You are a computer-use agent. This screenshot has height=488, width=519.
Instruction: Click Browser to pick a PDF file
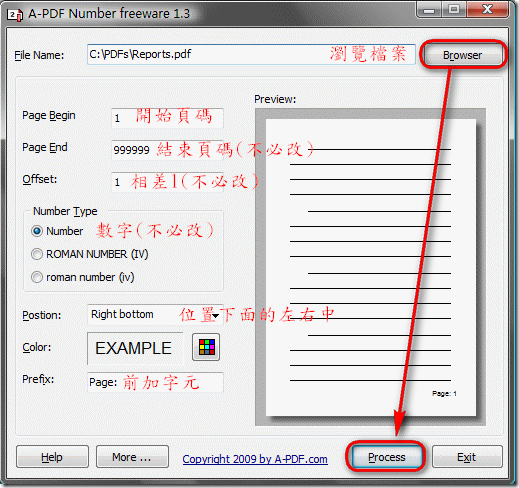[463, 55]
